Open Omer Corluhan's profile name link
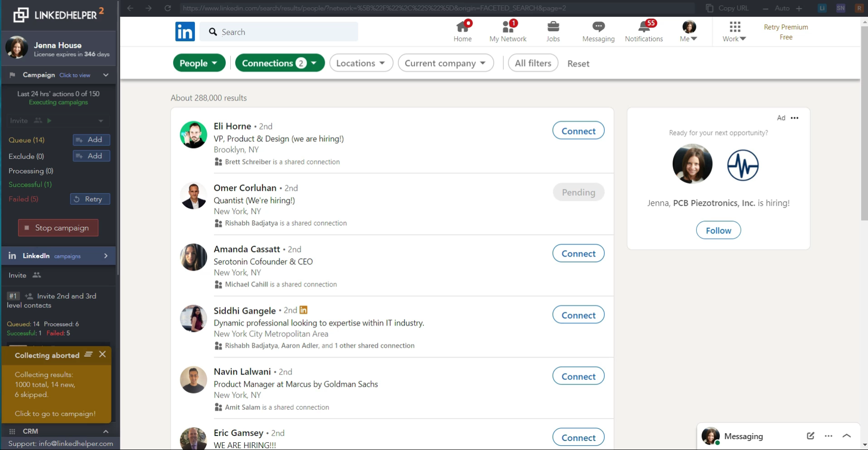This screenshot has width=868, height=450. (245, 188)
